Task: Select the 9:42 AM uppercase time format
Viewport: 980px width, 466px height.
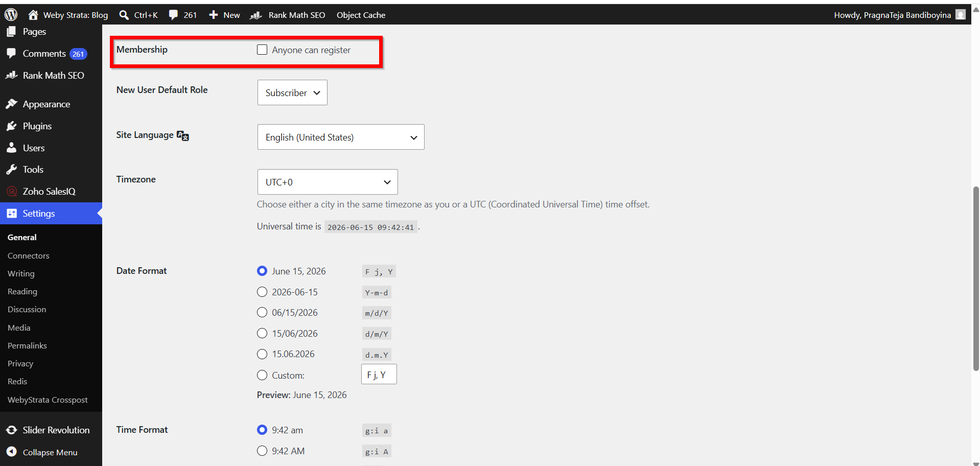Action: click(x=262, y=451)
